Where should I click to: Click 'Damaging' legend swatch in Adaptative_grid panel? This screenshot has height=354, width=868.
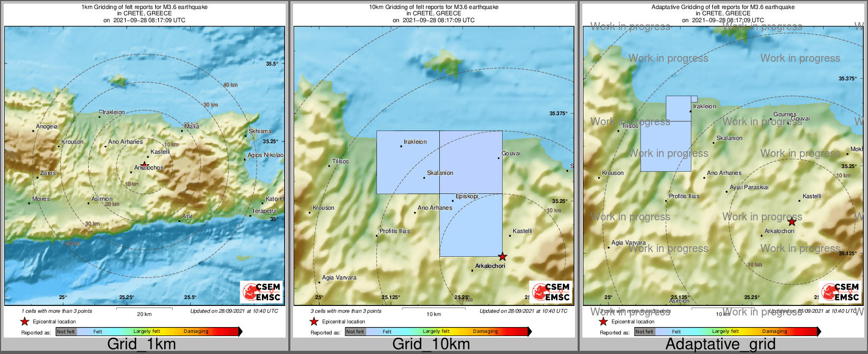(x=775, y=331)
